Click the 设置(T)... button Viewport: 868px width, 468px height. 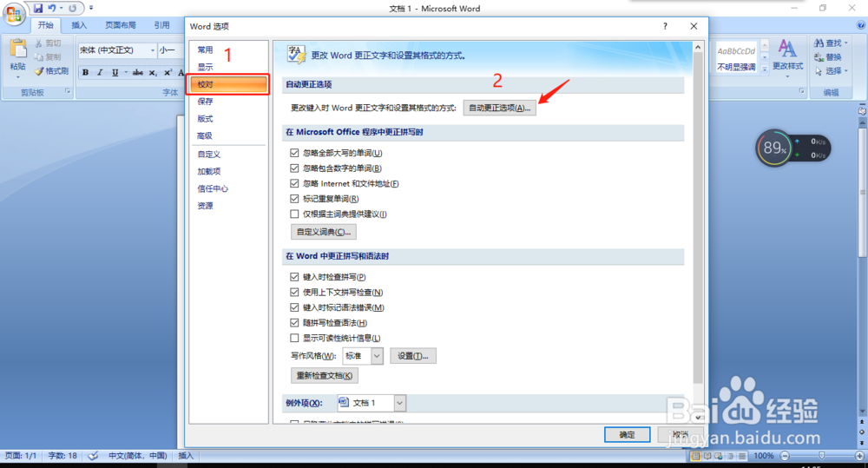(x=413, y=356)
